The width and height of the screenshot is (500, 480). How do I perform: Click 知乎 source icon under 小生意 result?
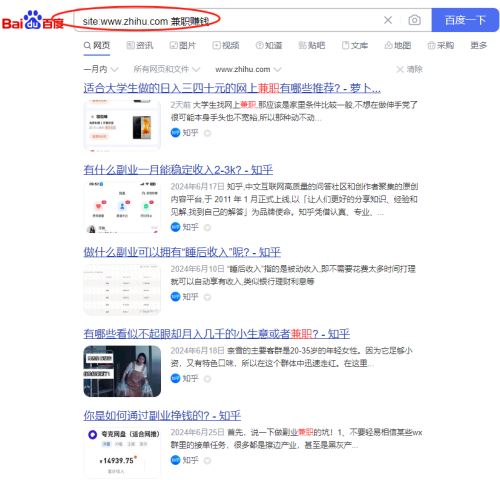click(x=175, y=378)
